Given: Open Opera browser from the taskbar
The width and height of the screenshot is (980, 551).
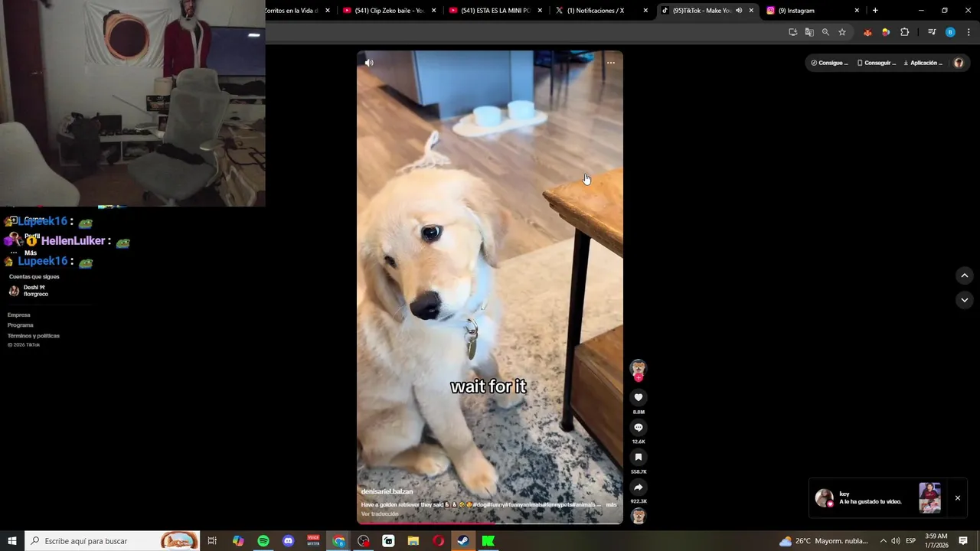Looking at the screenshot, I should pos(438,541).
